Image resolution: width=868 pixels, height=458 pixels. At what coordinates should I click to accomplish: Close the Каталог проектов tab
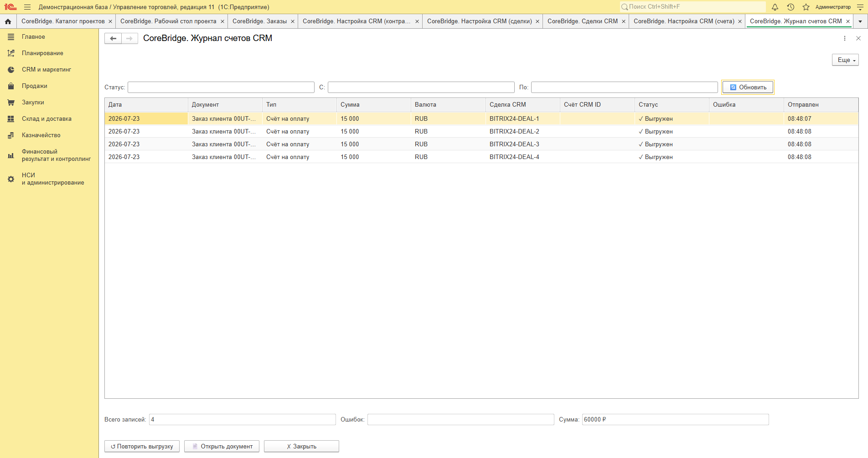coord(110,21)
